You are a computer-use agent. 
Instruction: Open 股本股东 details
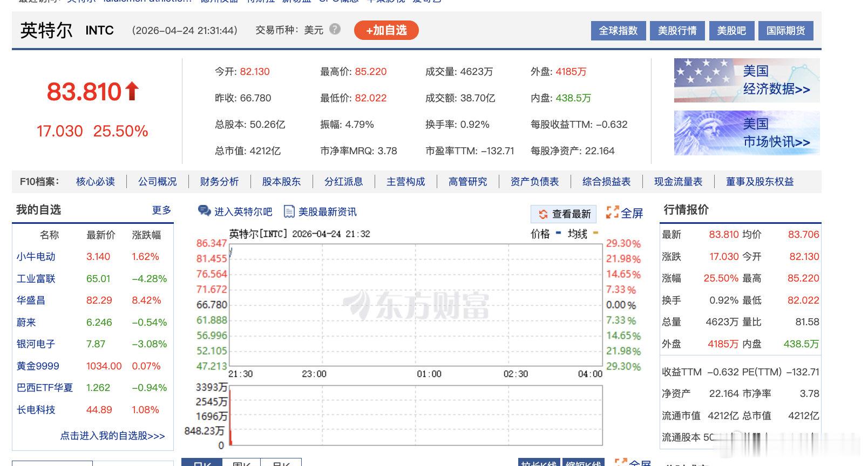281,182
